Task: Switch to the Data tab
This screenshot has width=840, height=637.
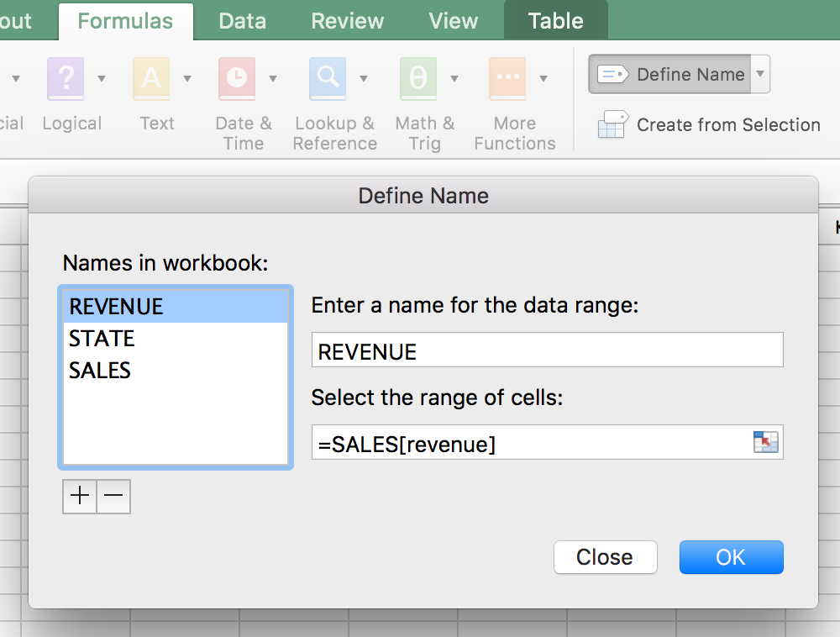Action: tap(242, 21)
